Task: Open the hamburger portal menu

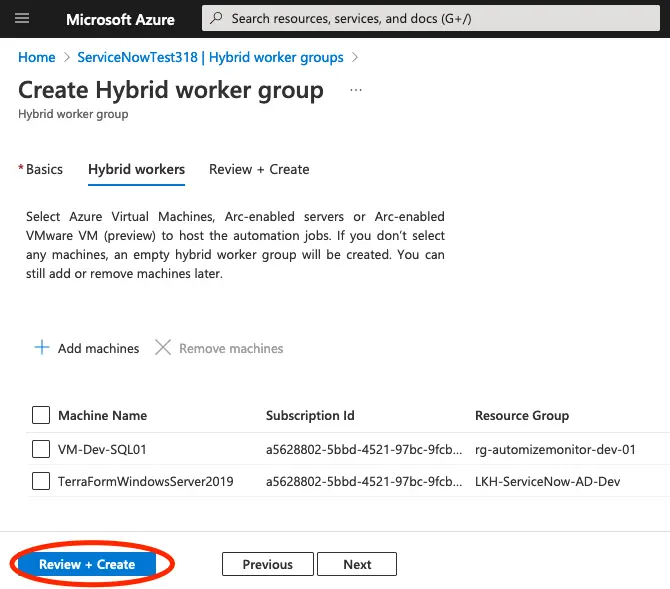Action: point(22,18)
